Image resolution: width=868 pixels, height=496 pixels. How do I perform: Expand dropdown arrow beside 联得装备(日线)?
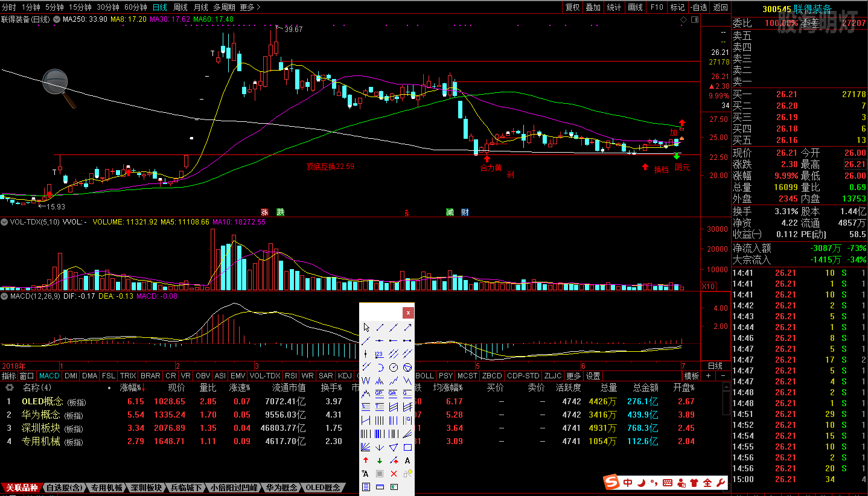57,19
